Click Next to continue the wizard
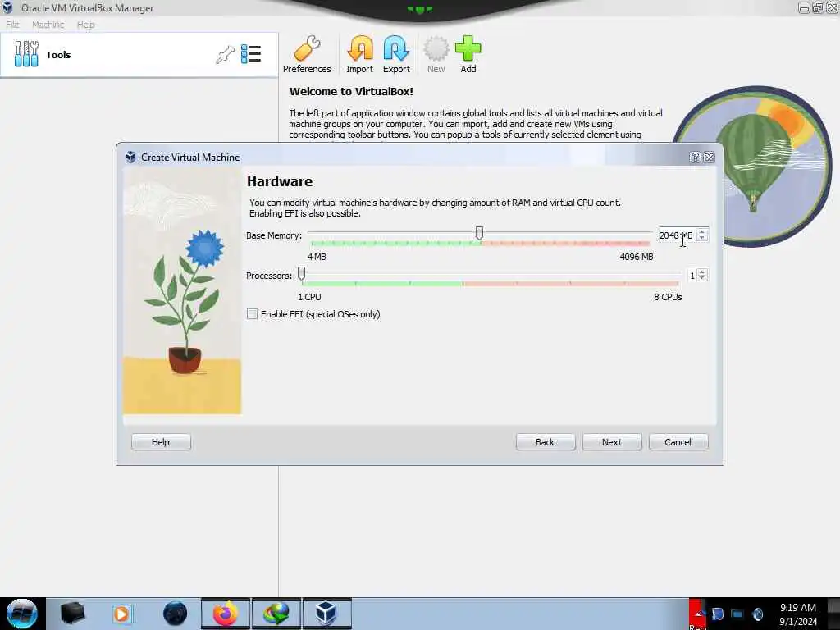This screenshot has width=840, height=630. tap(612, 442)
